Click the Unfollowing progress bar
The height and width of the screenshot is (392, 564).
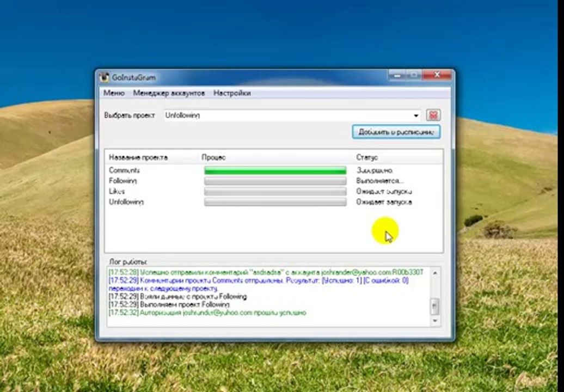(x=275, y=202)
